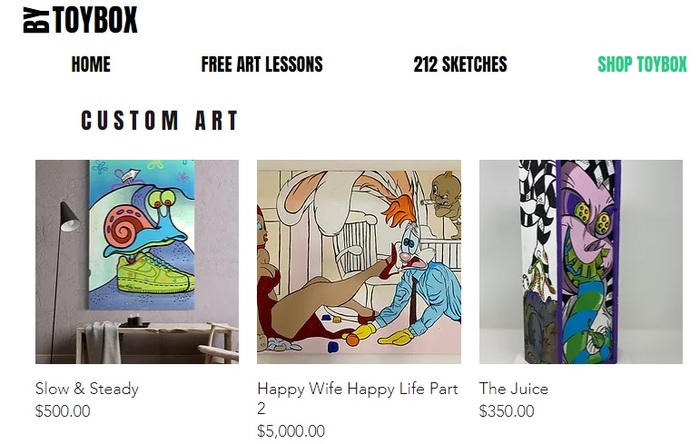Click the Slow & Steady product title
Screen dimensions: 700x444
(x=87, y=389)
